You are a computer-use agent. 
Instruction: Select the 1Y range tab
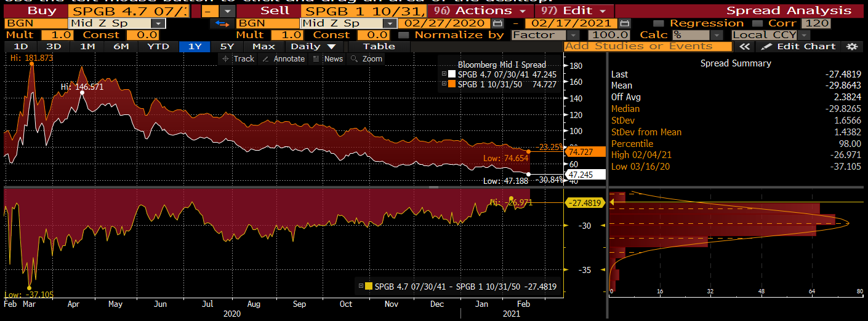pos(195,46)
